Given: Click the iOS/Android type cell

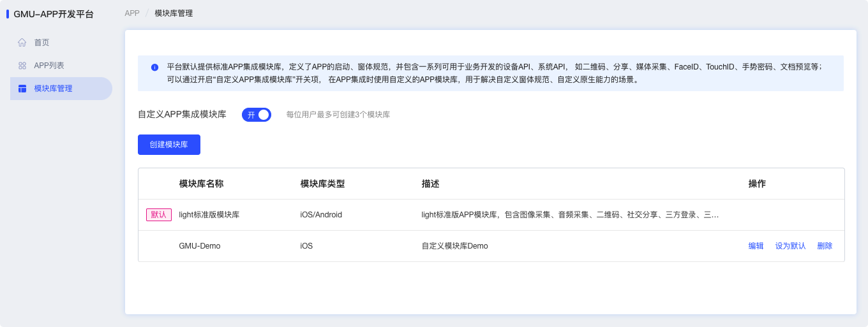Looking at the screenshot, I should (321, 215).
